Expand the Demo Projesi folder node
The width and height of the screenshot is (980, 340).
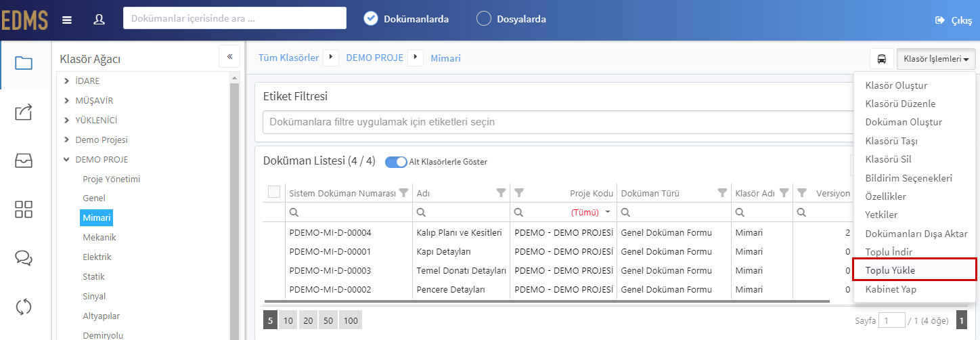click(x=66, y=140)
